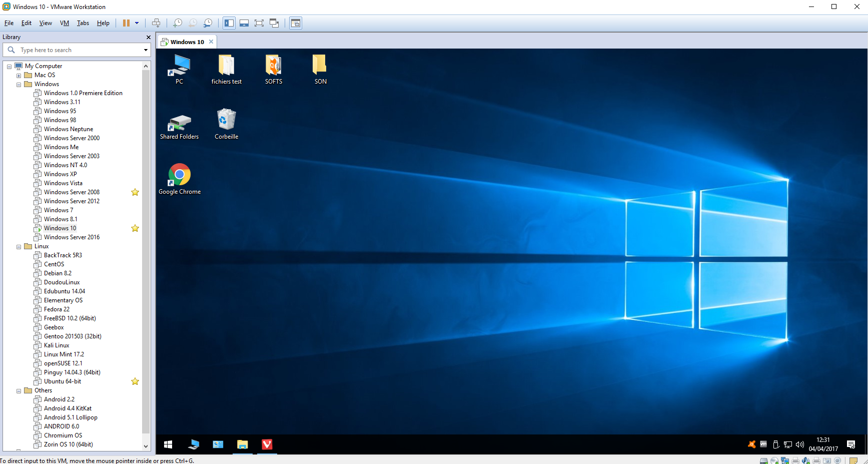Take a snapshot of this virtual machine
Image resolution: width=868 pixels, height=464 pixels.
[178, 23]
